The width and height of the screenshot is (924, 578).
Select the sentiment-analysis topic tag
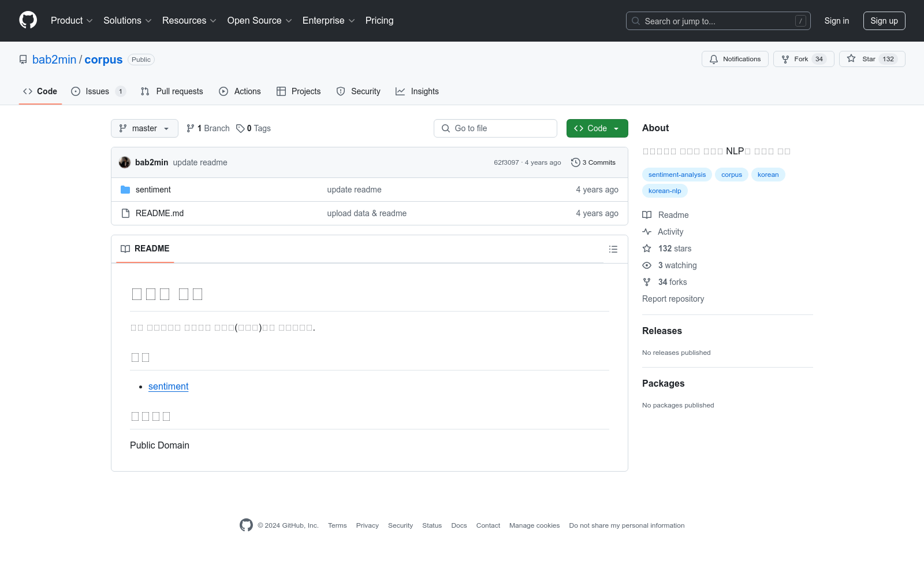tap(677, 175)
